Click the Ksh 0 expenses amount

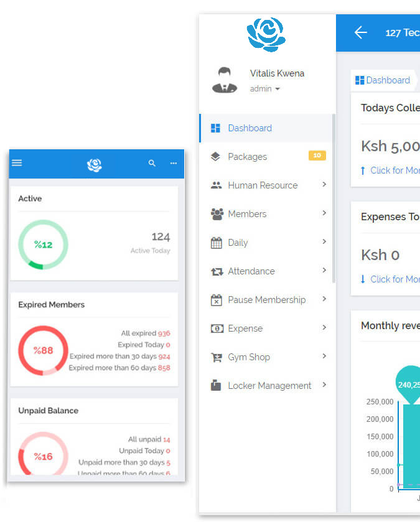pyautogui.click(x=380, y=255)
